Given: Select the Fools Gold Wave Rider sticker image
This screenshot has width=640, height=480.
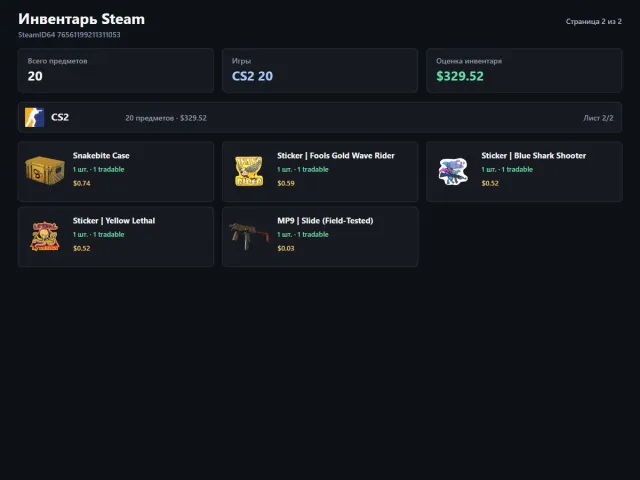Looking at the screenshot, I should coord(249,171).
